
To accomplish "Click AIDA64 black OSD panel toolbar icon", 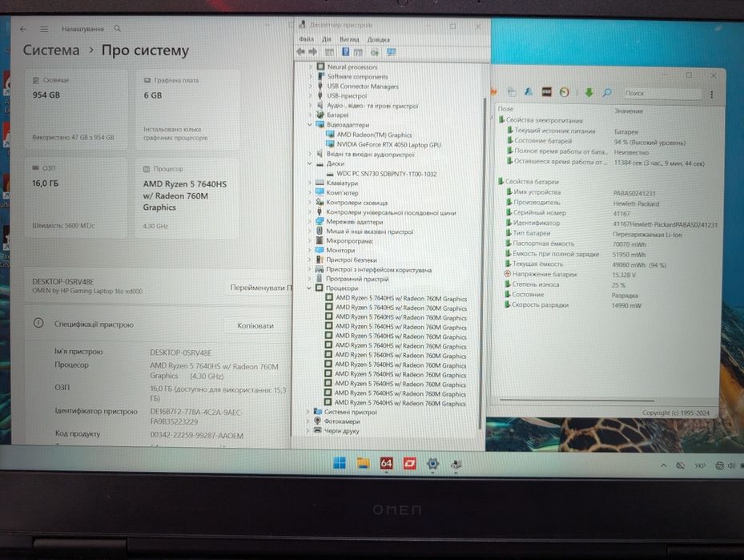I will (x=547, y=92).
